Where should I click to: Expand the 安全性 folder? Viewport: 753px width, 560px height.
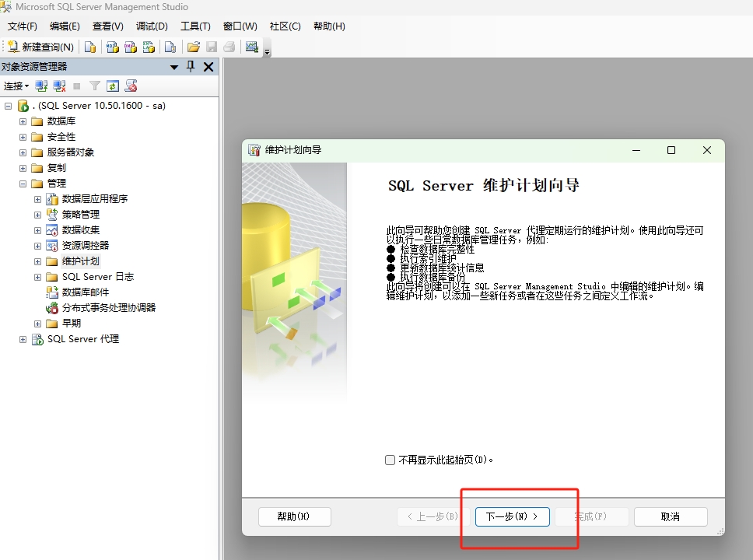coord(23,138)
